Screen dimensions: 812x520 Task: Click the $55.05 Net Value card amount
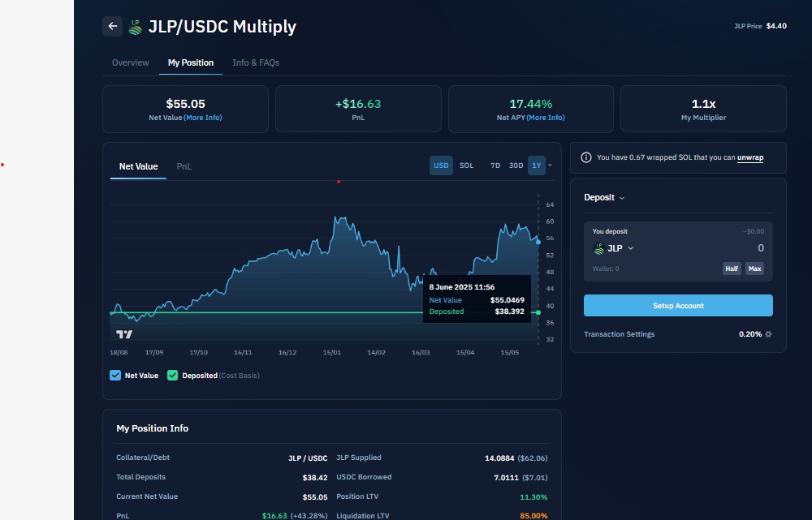click(185, 104)
